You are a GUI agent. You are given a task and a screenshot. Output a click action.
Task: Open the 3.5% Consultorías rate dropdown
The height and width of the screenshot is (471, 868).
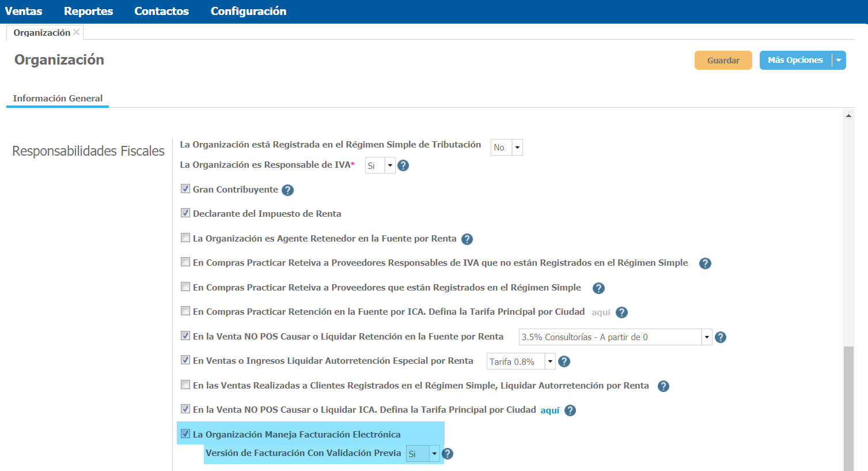[706, 337]
